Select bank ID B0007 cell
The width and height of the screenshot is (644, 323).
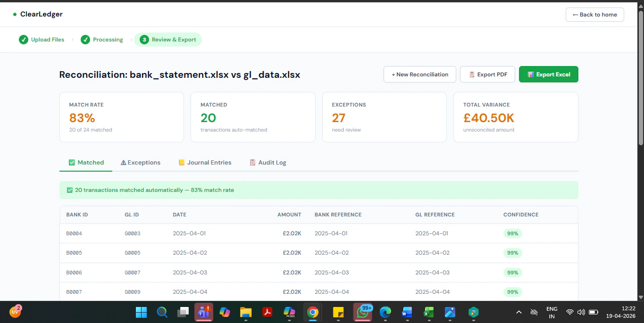[x=74, y=292]
